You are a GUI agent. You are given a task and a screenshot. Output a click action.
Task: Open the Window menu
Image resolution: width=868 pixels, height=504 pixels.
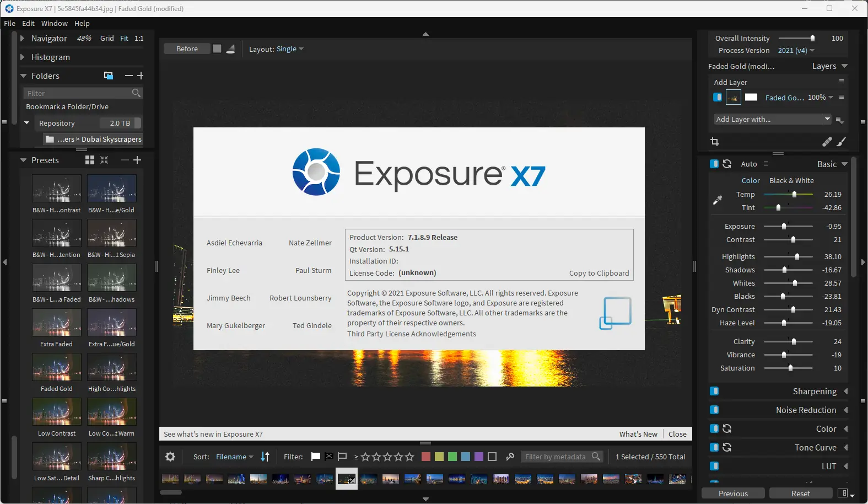(54, 23)
